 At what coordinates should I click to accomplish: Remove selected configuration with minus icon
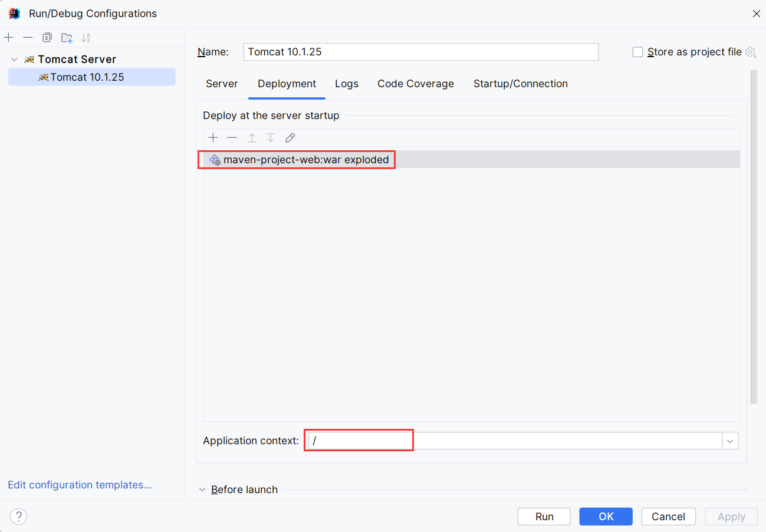click(x=28, y=38)
